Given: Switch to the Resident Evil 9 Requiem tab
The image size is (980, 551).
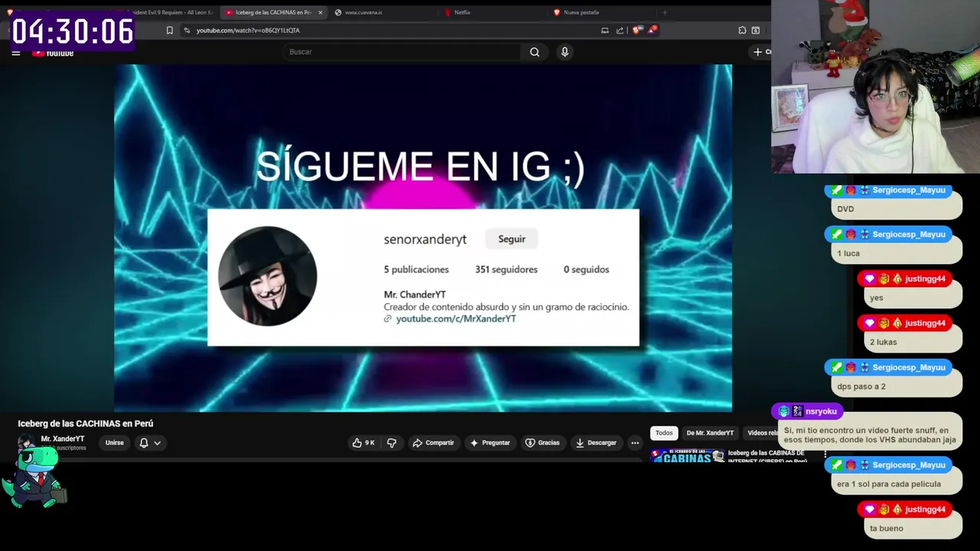Looking at the screenshot, I should point(168,12).
